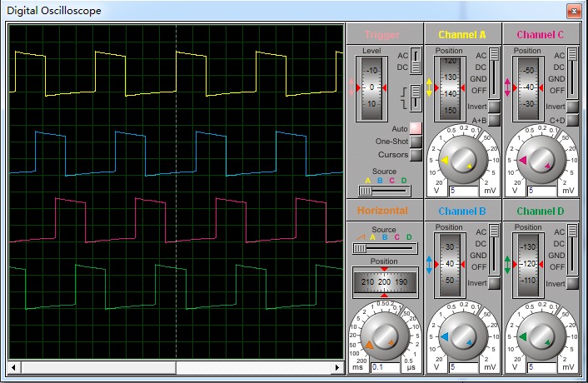Click the Channel A position dial
The width and height of the screenshot is (588, 383).
point(449,87)
